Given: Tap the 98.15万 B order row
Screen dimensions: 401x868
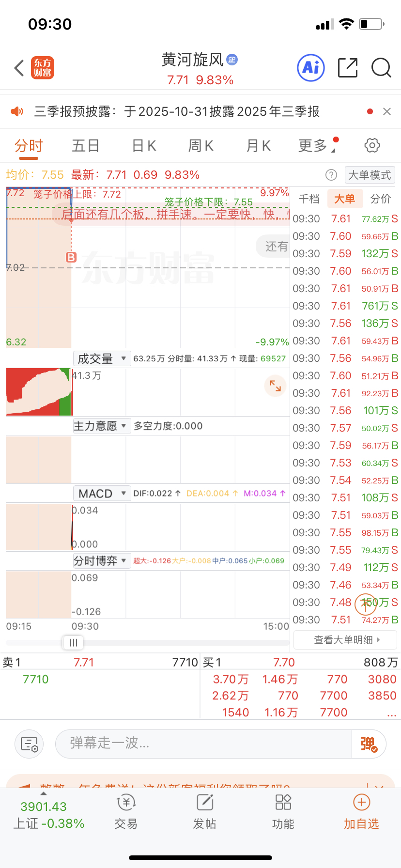Looking at the screenshot, I should 345,533.
